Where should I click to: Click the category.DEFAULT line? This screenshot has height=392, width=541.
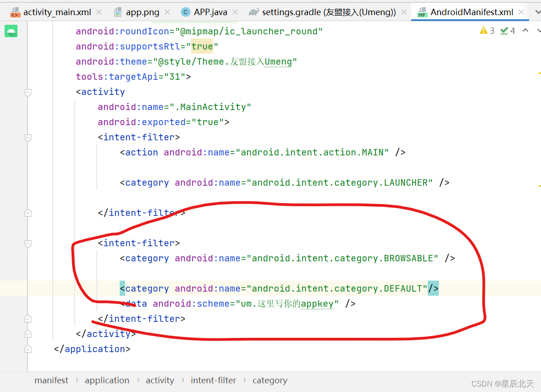point(279,288)
